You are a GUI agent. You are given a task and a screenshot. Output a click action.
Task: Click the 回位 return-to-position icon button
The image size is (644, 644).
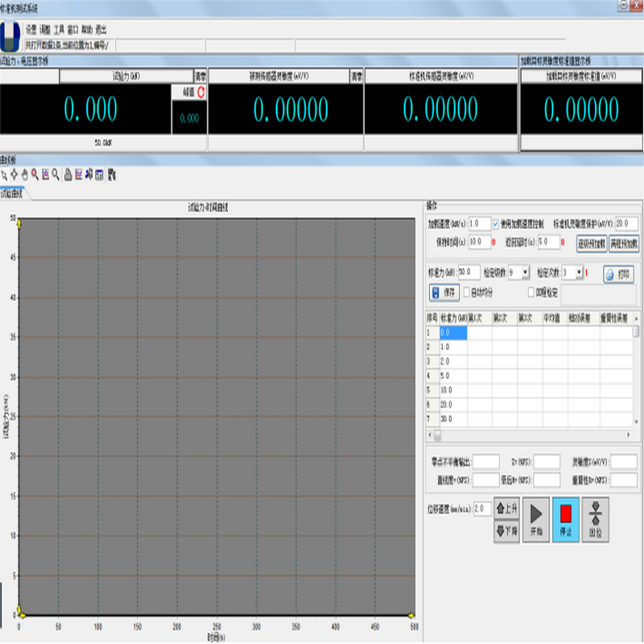click(x=597, y=519)
